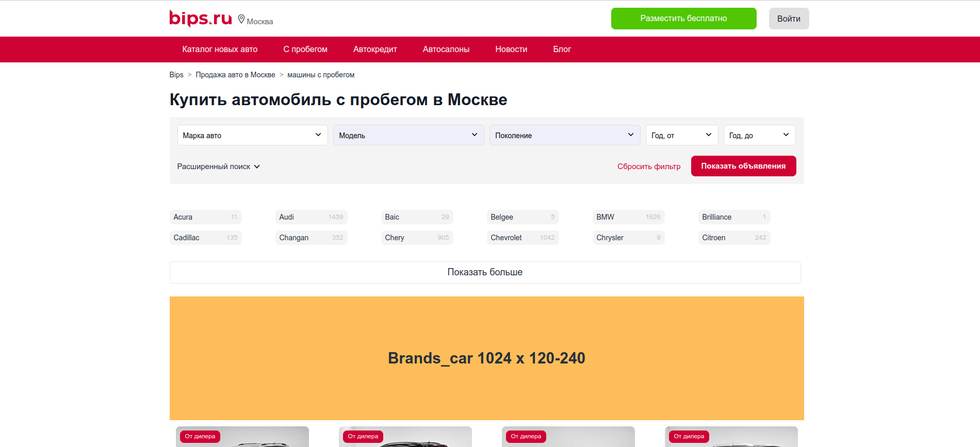Select the BMW brand chip
Image resolution: width=980 pixels, height=447 pixels.
coord(628,217)
